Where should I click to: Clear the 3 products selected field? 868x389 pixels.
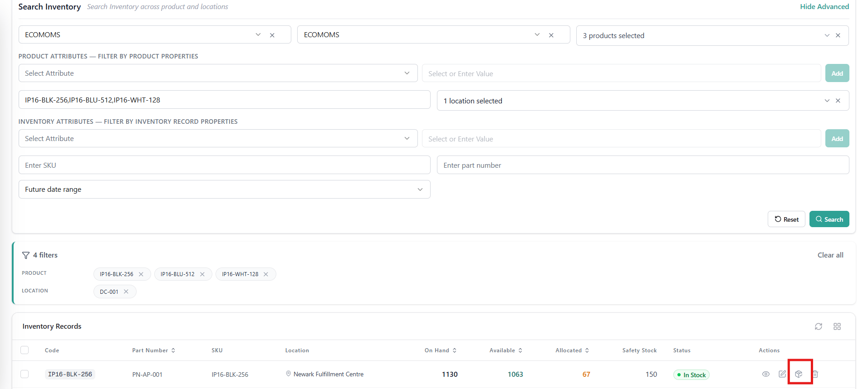838,35
